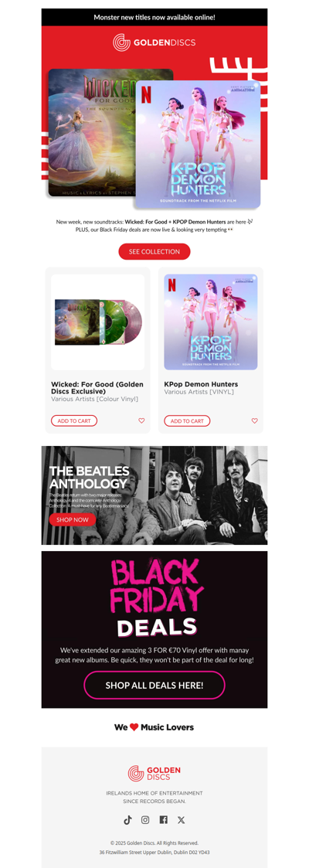Favorite KPop Demon Hunters with heart icon

[x=255, y=420]
